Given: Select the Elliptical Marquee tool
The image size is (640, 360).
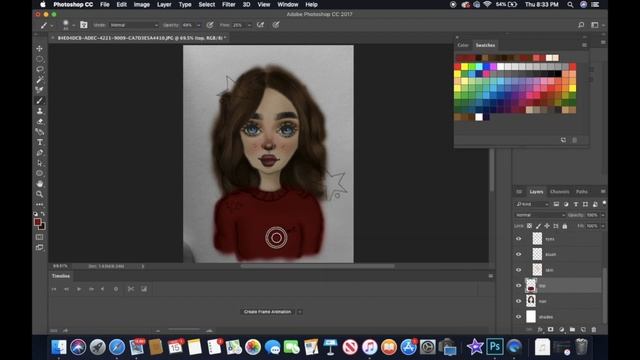Looking at the screenshot, I should (40, 59).
